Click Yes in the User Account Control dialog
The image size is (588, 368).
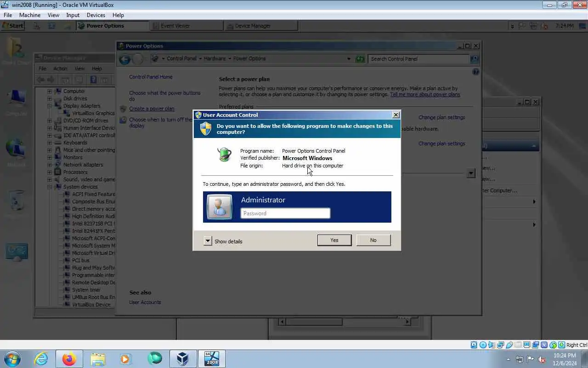334,240
